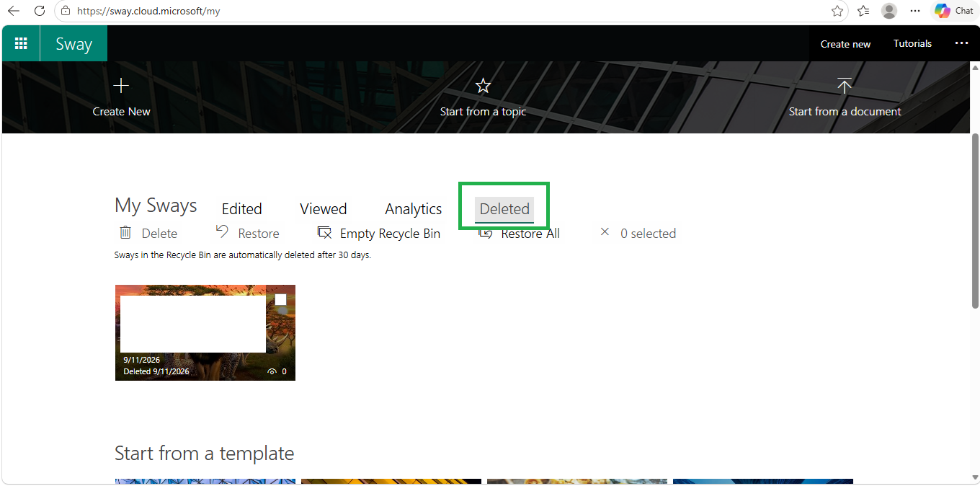Image resolution: width=980 pixels, height=486 pixels.
Task: Clear selection with the X icon
Action: (605, 232)
